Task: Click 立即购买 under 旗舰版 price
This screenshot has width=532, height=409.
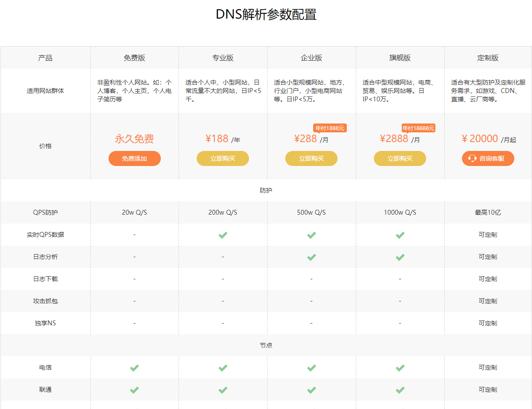Action: [x=400, y=158]
